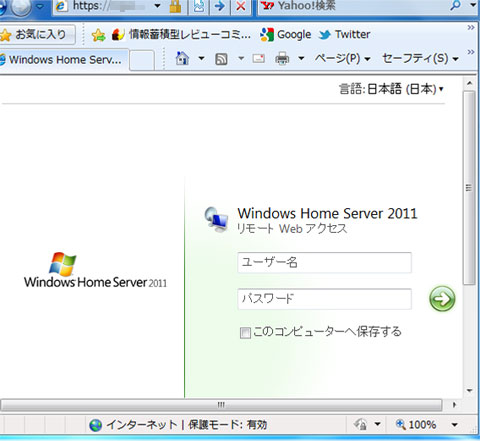
Task: Open a new blank tab
Action: (142, 60)
